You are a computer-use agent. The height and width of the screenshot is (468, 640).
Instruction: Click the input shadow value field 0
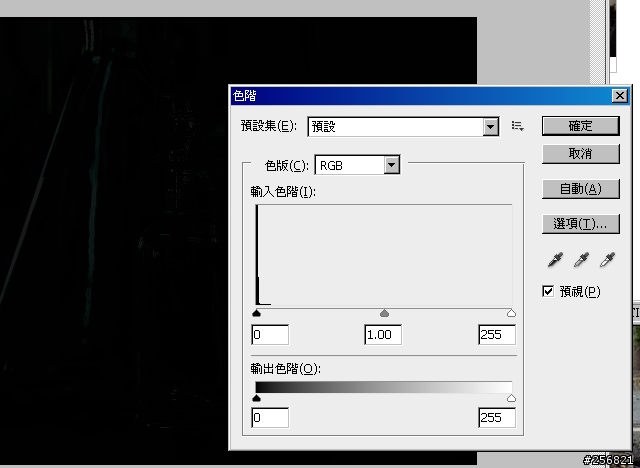coord(270,335)
